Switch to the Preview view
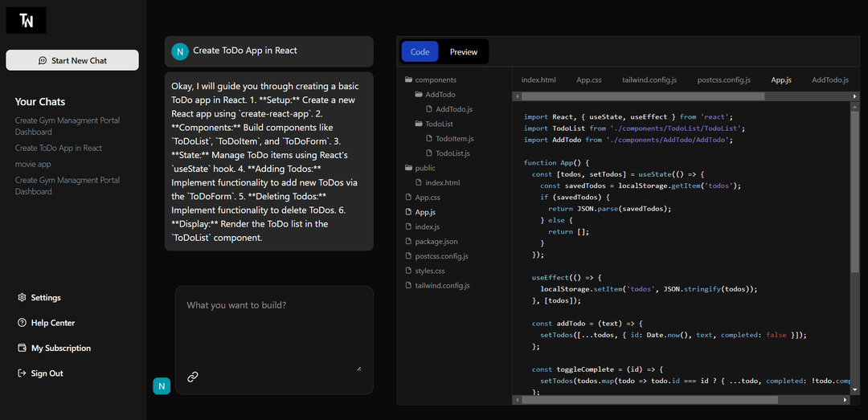The height and width of the screenshot is (420, 868). point(464,51)
